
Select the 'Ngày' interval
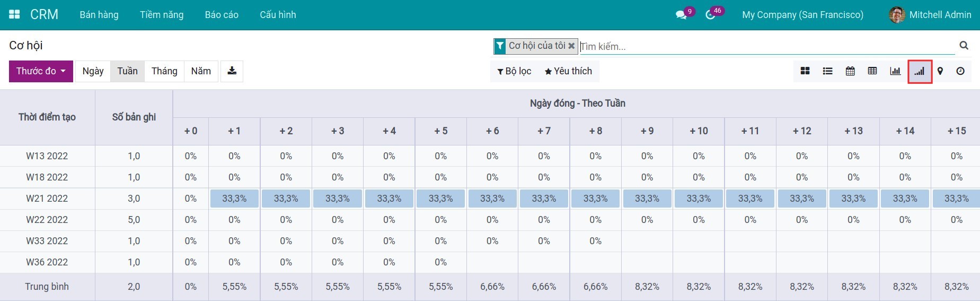93,71
